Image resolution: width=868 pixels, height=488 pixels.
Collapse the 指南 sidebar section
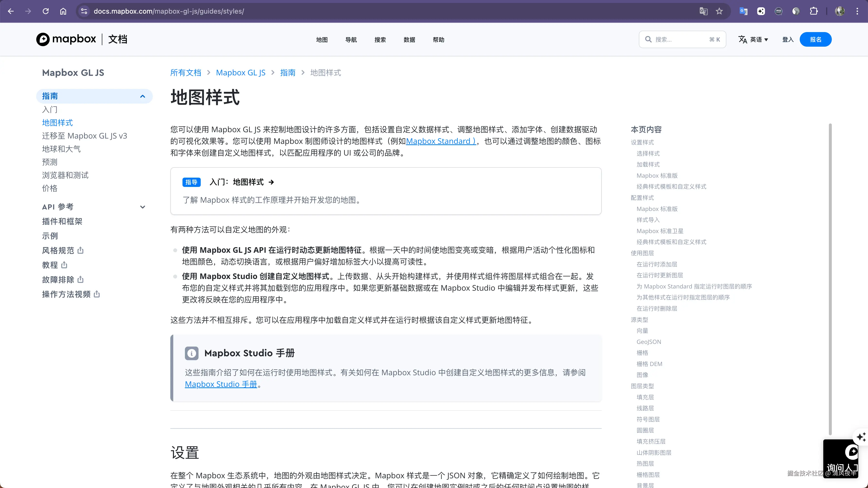click(143, 96)
